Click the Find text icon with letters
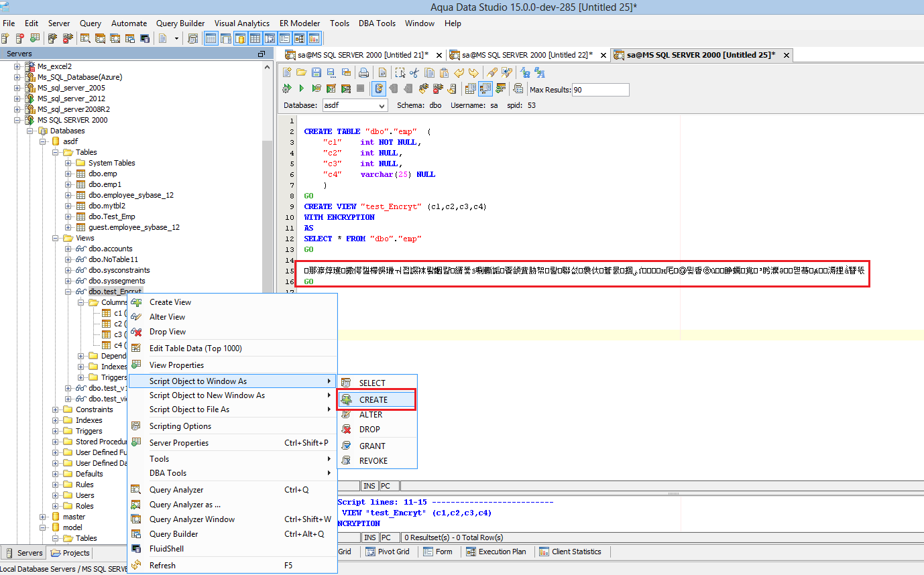This screenshot has height=575, width=924. pyautogui.click(x=525, y=72)
